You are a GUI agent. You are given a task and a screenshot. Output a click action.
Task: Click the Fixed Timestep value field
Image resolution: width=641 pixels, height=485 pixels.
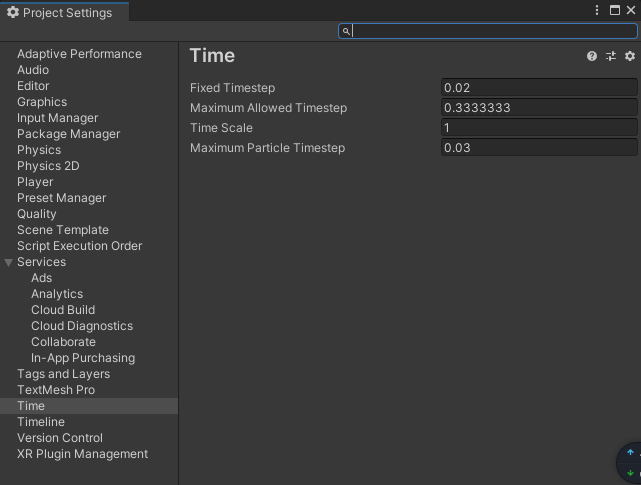point(538,88)
